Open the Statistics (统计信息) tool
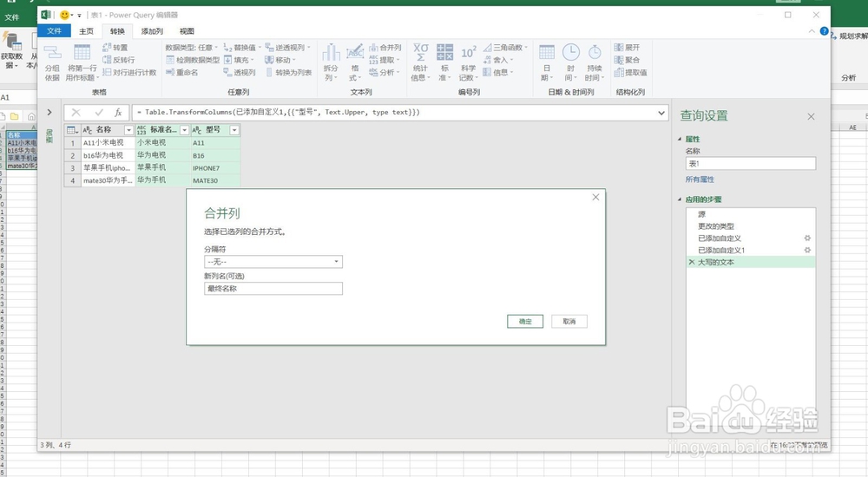The height and width of the screenshot is (477, 868). [x=420, y=62]
